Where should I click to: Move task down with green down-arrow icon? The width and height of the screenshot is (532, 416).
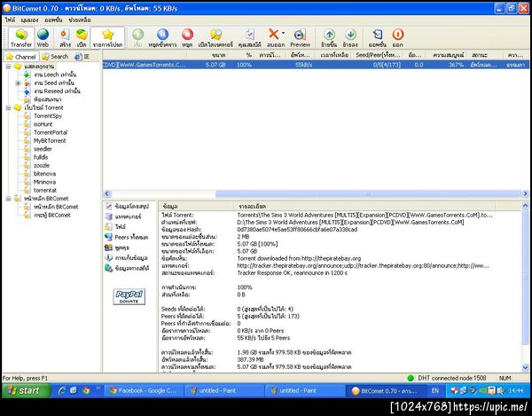tap(350, 37)
